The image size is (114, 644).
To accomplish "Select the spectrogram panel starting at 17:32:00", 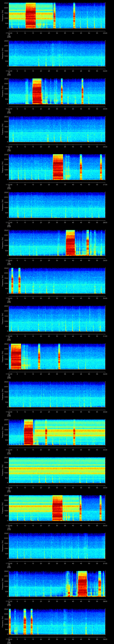I will pos(57,394).
